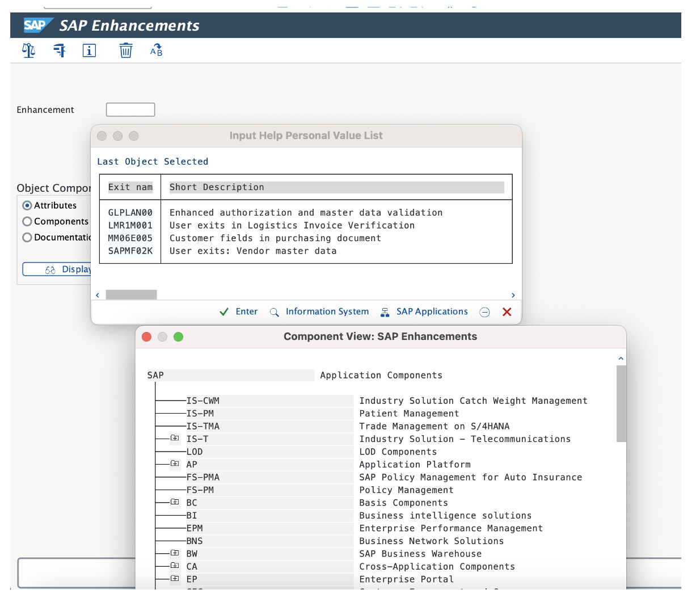
Task: Pick the GLPLAN00 exit name row
Action: pos(130,213)
